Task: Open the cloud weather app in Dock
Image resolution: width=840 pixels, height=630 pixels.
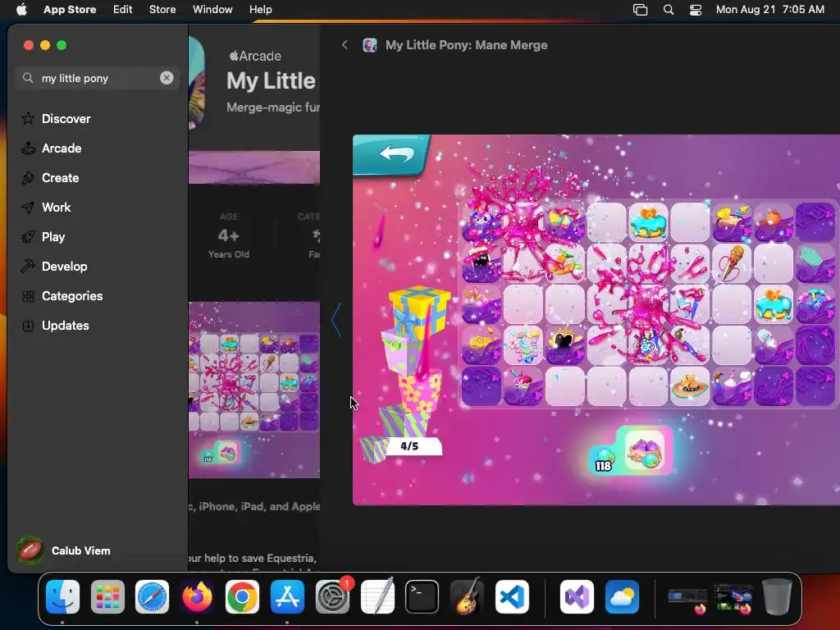Action: [622, 596]
